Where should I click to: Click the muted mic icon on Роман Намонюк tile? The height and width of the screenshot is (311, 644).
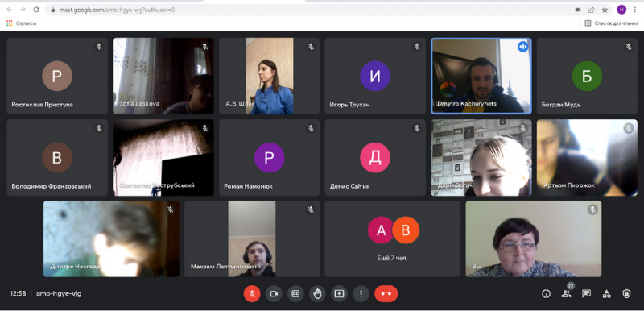coord(311,128)
